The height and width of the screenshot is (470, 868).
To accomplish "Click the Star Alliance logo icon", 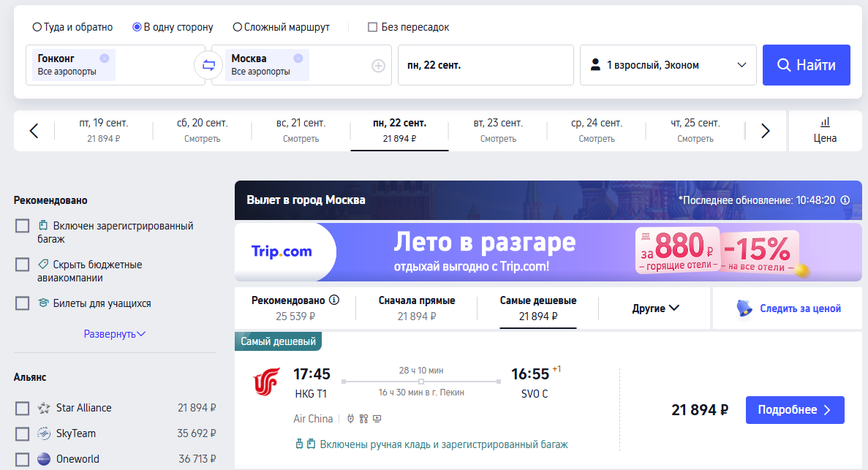I will pos(44,408).
